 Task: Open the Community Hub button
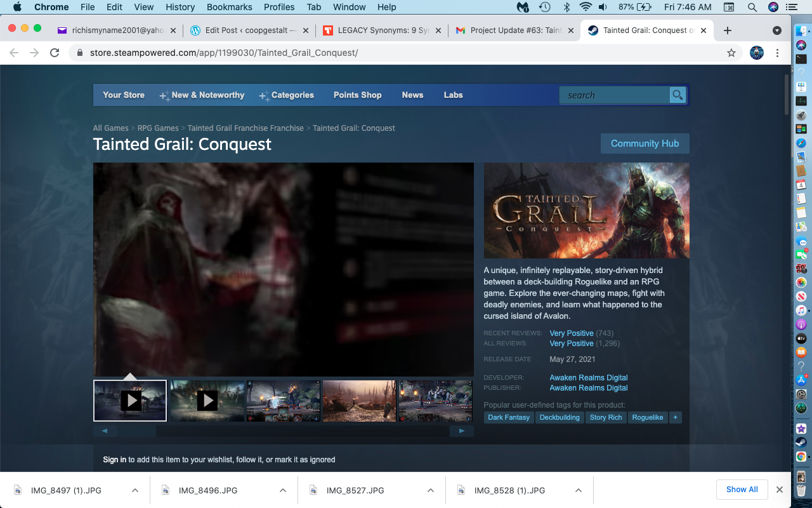pos(645,144)
